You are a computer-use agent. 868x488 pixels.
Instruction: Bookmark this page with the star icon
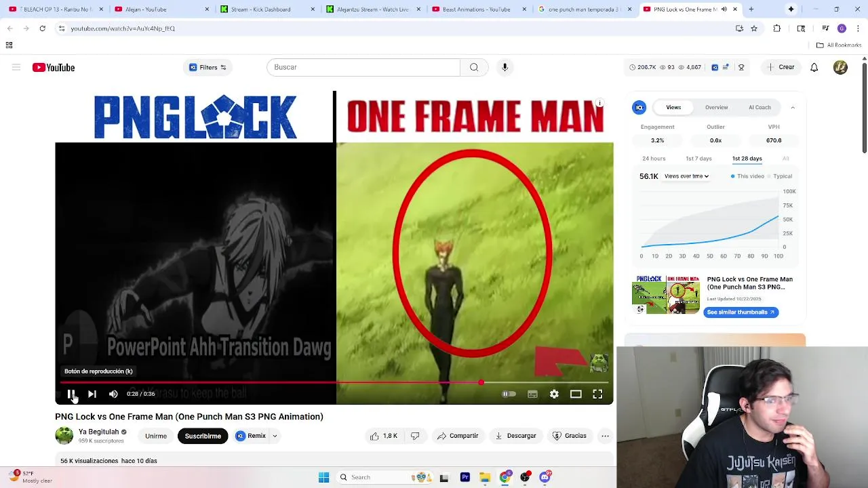coord(754,28)
